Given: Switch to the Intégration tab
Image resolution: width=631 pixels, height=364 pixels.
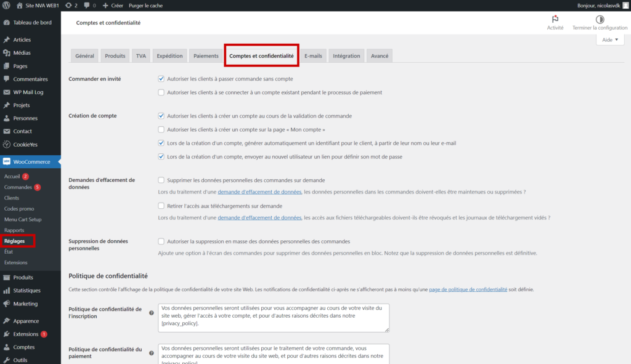Looking at the screenshot, I should [346, 56].
